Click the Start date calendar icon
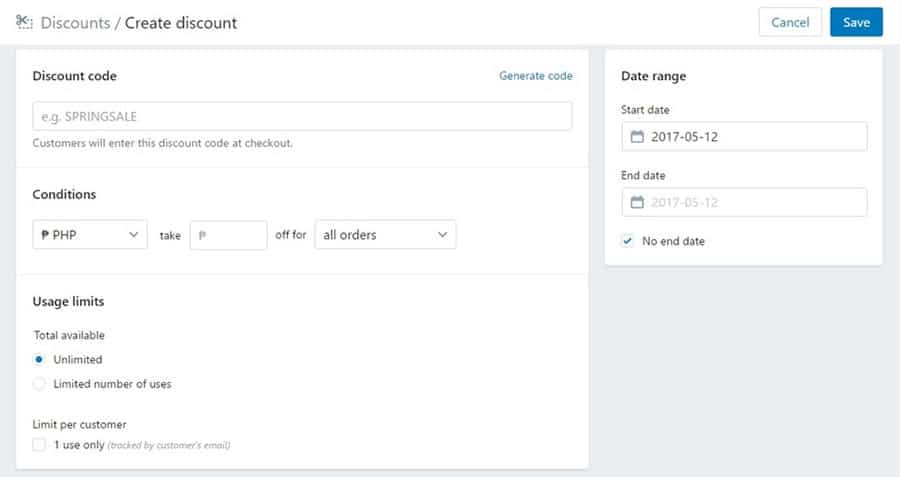This screenshot has height=477, width=900. [637, 137]
